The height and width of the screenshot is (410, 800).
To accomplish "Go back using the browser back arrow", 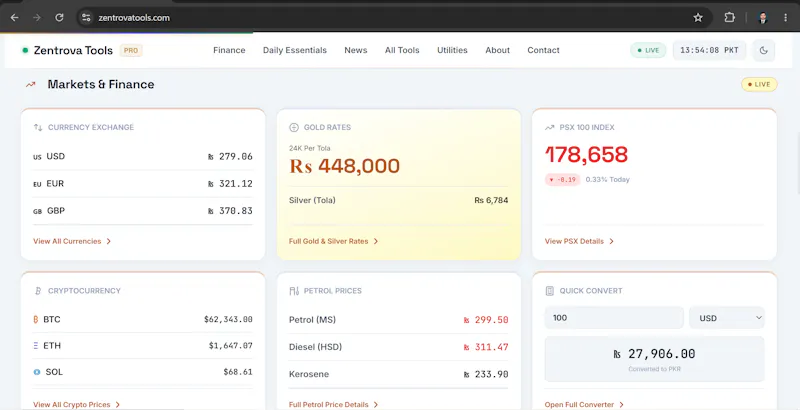I will click(x=14, y=18).
